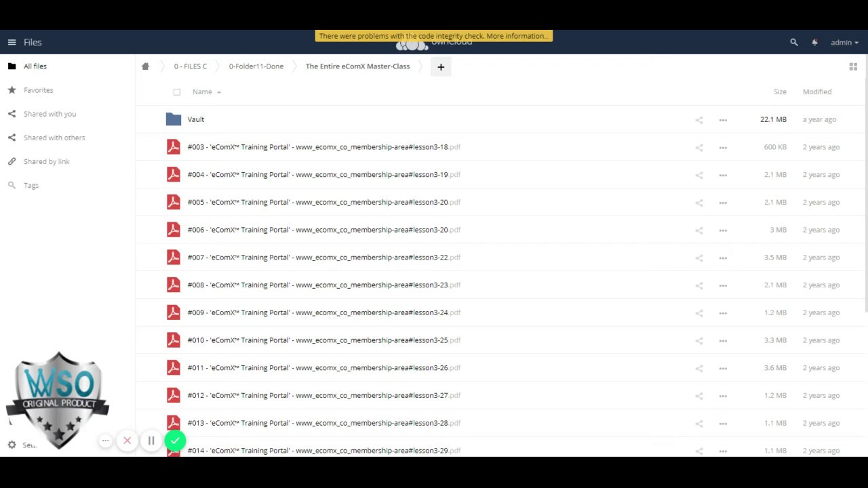Share file #009
This screenshot has height=488, width=868.
pos(699,313)
